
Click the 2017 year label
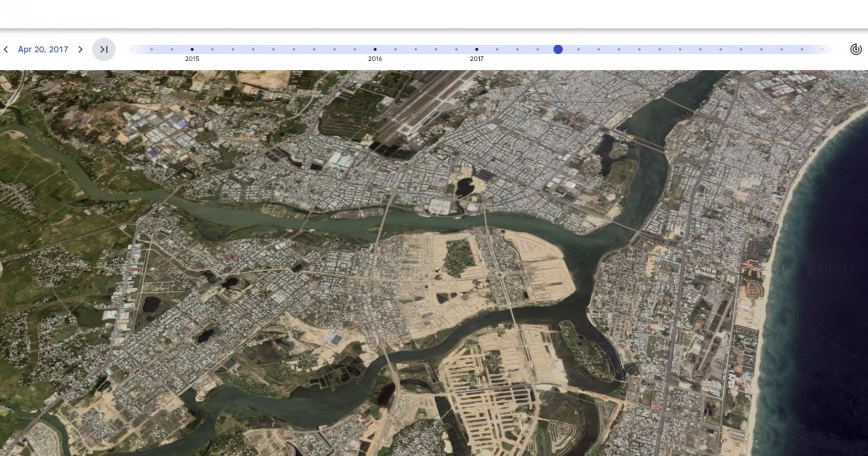(x=476, y=59)
